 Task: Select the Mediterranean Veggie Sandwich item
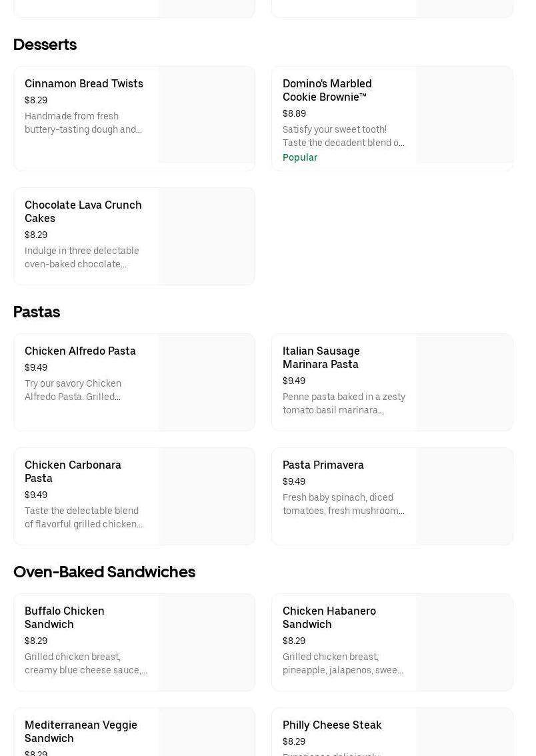pyautogui.click(x=81, y=731)
